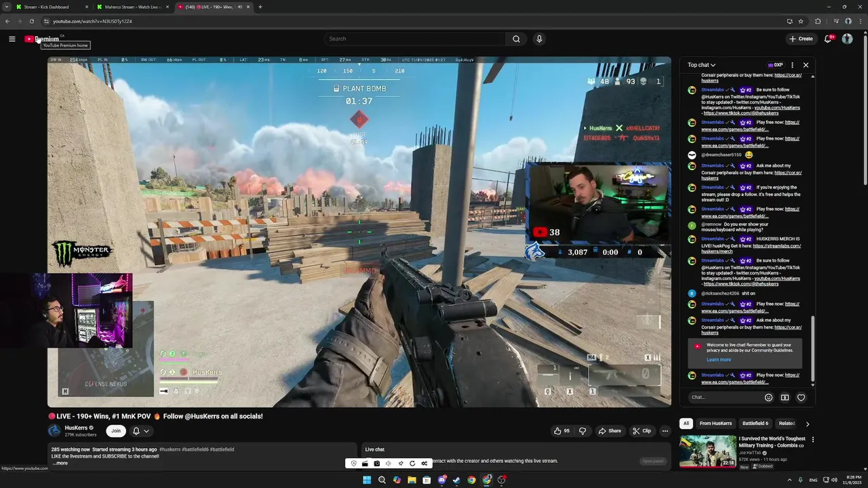Click the live chat scrollbar
Screen dimensions: 868x488
[812, 348]
